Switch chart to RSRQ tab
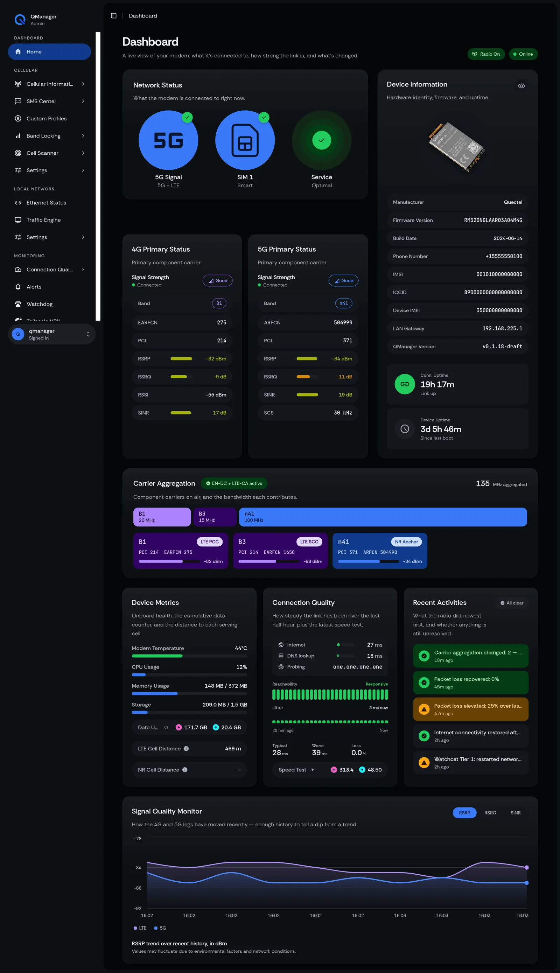 [490, 813]
